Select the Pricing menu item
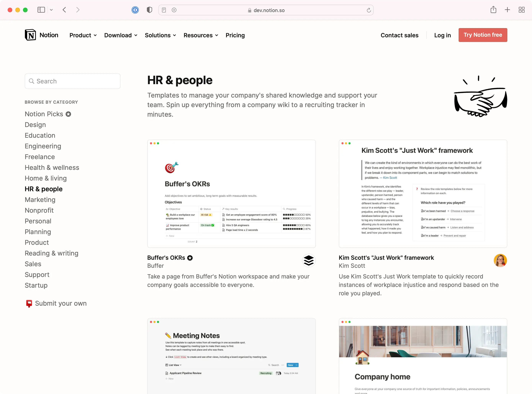Viewport: 532px width, 394px height. point(235,35)
